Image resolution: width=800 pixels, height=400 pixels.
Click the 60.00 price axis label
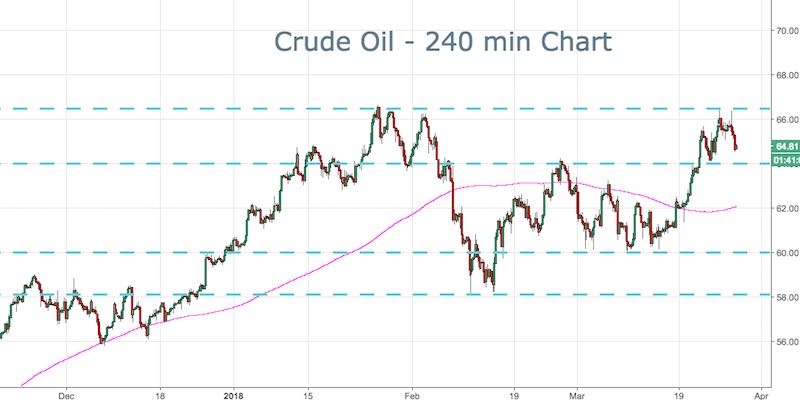[x=783, y=252]
